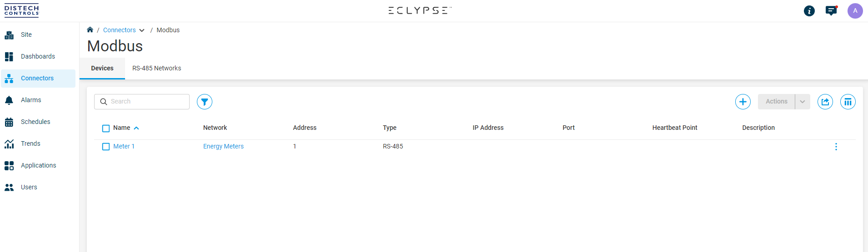Screen dimensions: 868x252
Task: Click the add device plus icon
Action: pyautogui.click(x=743, y=102)
